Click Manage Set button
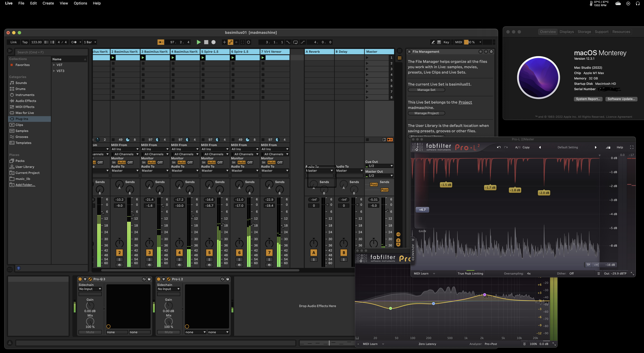The width and height of the screenshot is (644, 353). [426, 90]
